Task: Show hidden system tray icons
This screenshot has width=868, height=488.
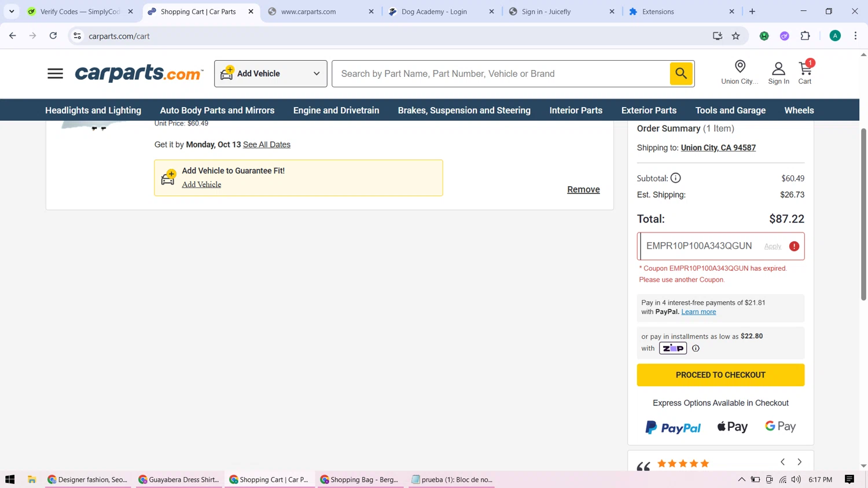Action: (741, 479)
